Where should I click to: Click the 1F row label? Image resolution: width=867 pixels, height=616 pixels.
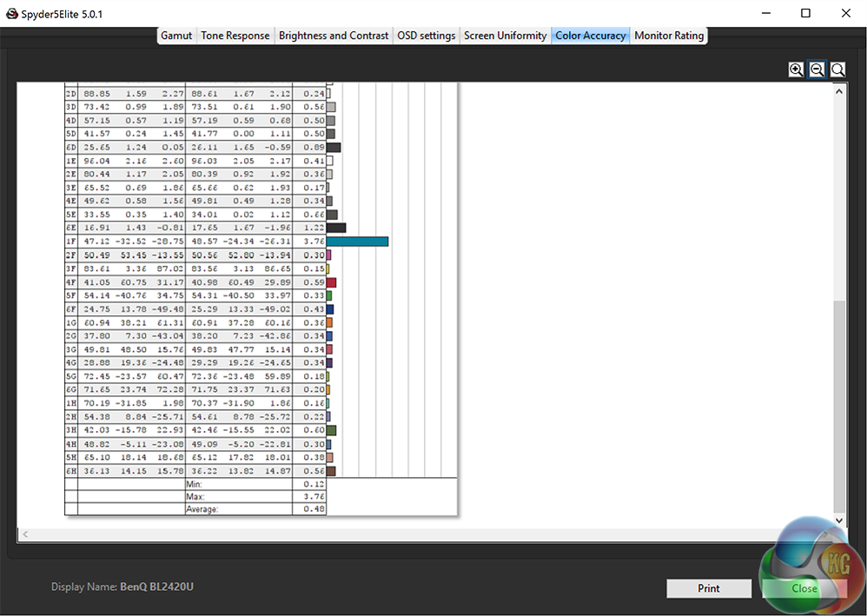pyautogui.click(x=70, y=242)
